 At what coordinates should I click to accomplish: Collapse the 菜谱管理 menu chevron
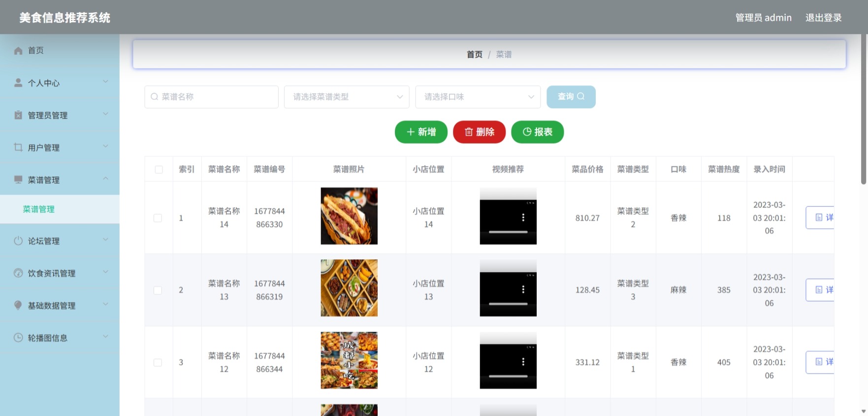coord(105,178)
